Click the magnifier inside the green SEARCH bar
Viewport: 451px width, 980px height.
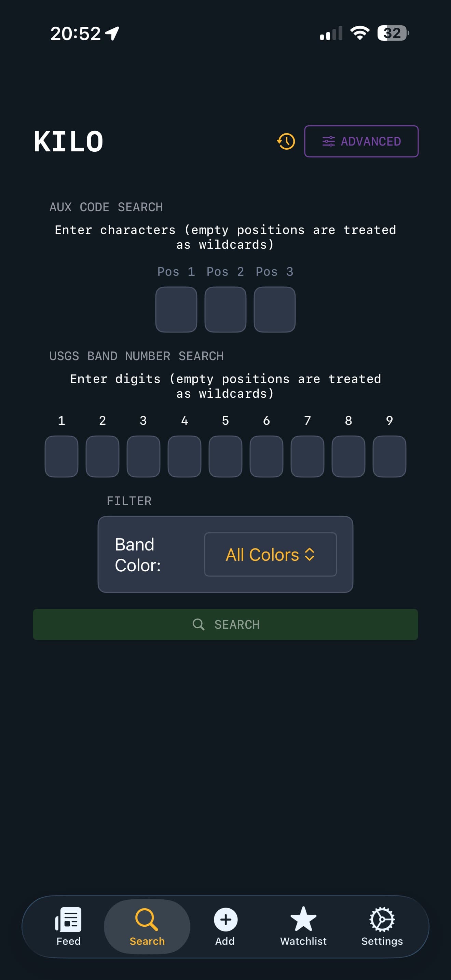[199, 624]
